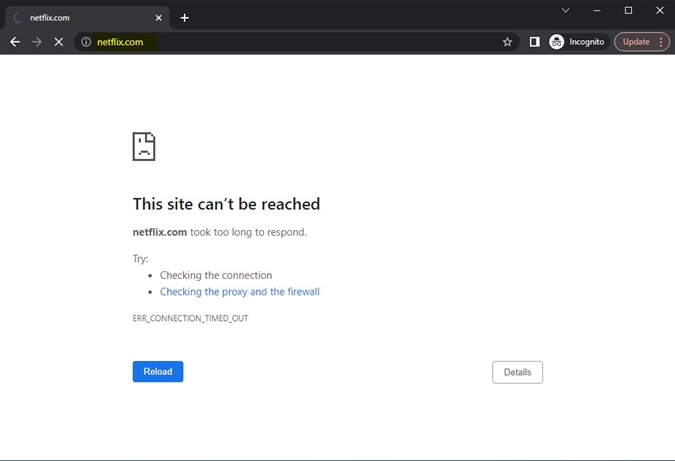The height and width of the screenshot is (461, 675).
Task: Bookmark this page with the star icon
Action: click(x=508, y=42)
